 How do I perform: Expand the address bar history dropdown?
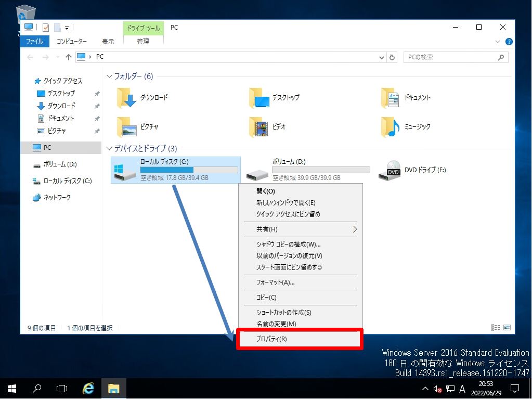[381, 58]
